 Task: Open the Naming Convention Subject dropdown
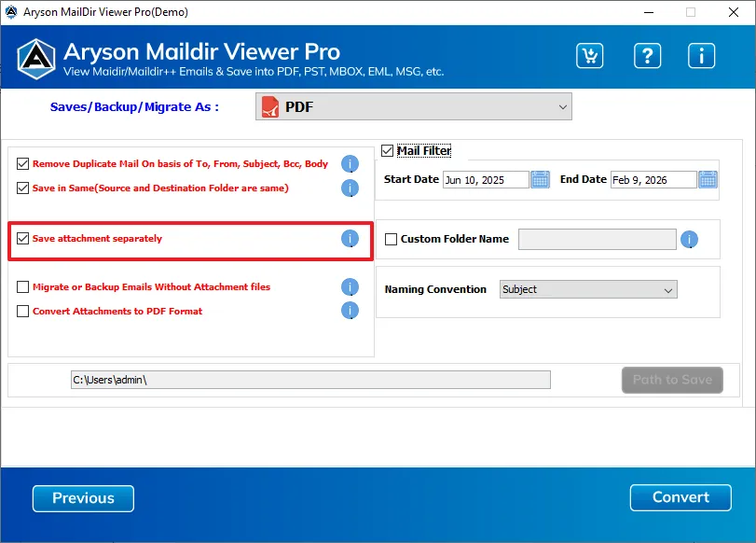click(x=588, y=289)
